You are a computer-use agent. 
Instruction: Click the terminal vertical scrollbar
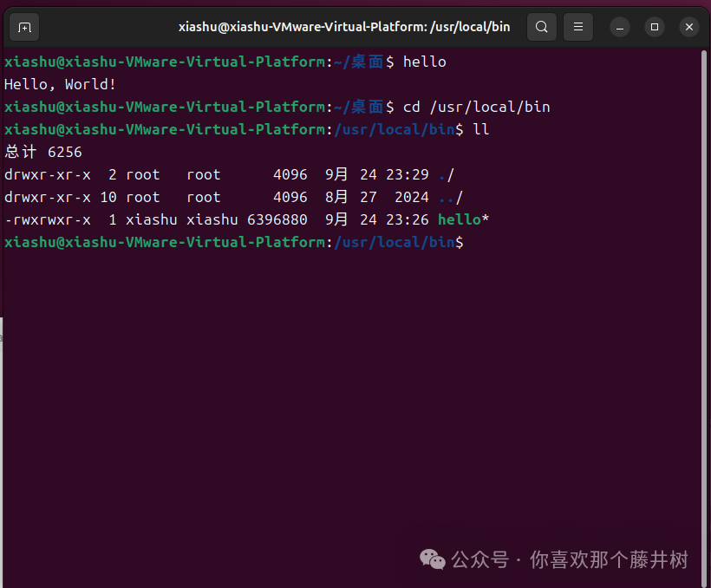704,317
